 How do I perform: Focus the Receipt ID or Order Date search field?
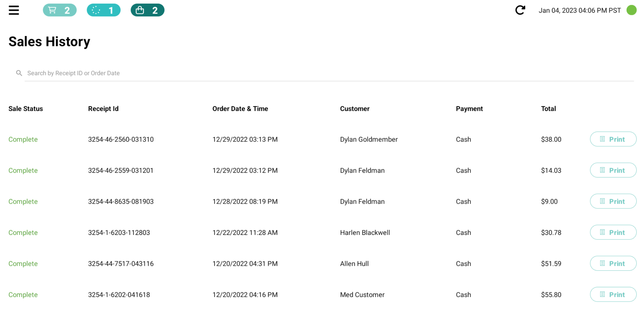[329, 73]
